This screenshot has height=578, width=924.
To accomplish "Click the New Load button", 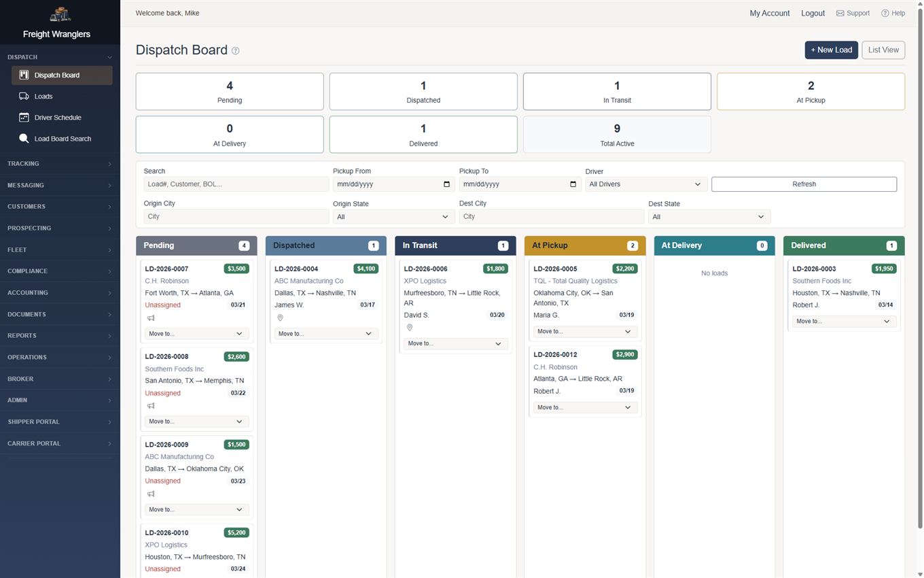I will 831,50.
